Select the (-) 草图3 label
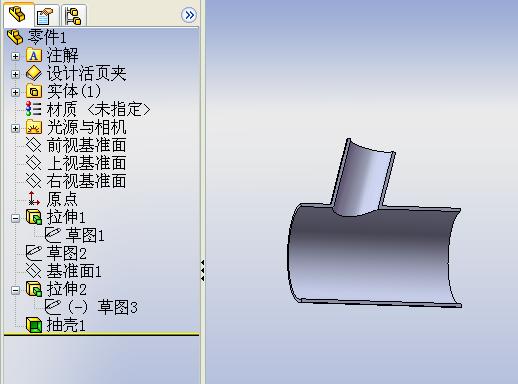Image resolution: width=518 pixels, height=384 pixels. pyautogui.click(x=102, y=307)
